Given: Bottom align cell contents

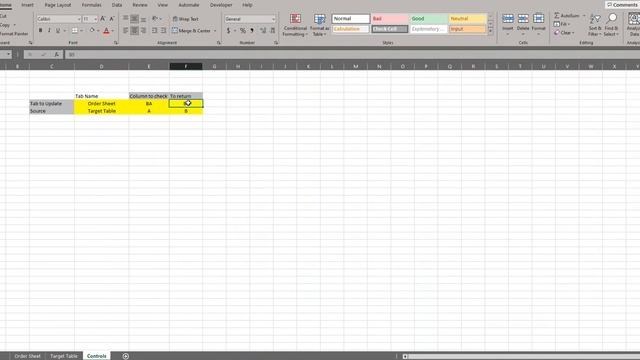Looking at the screenshot, I should 143,19.
